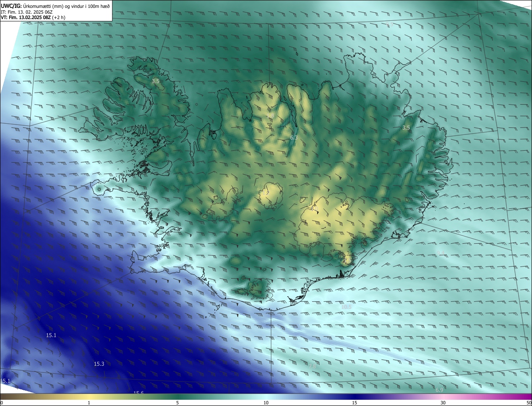Click the '0' tick on the color scale
Image resolution: width=532 pixels, height=406 pixels.
coord(2,403)
